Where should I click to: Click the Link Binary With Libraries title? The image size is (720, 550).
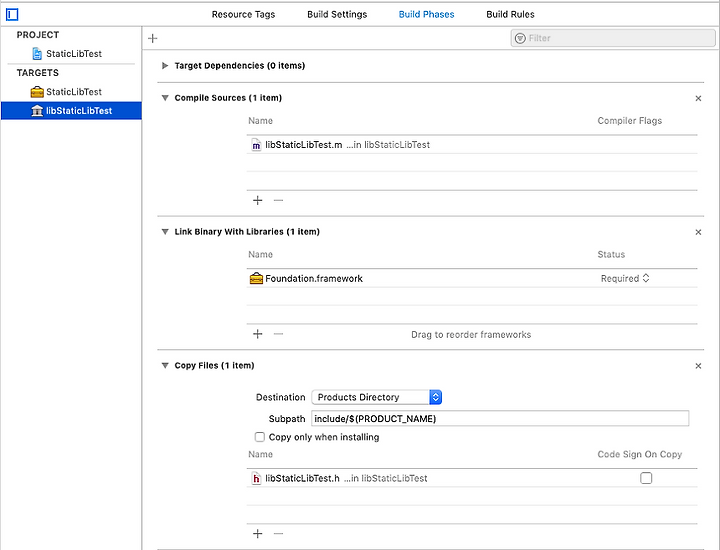pyautogui.click(x=247, y=232)
